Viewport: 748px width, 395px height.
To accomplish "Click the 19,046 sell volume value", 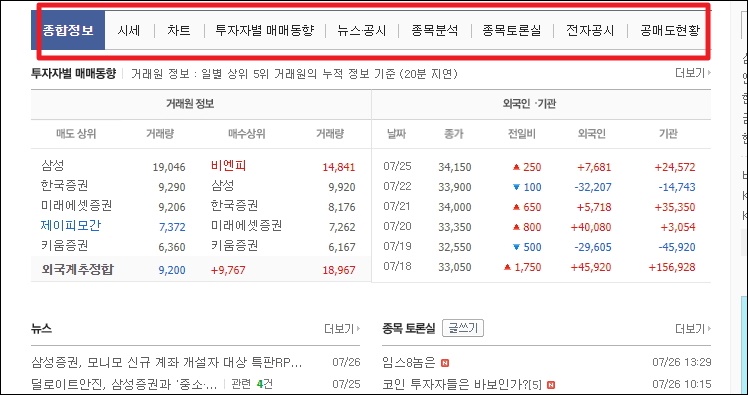I will click(169, 167).
